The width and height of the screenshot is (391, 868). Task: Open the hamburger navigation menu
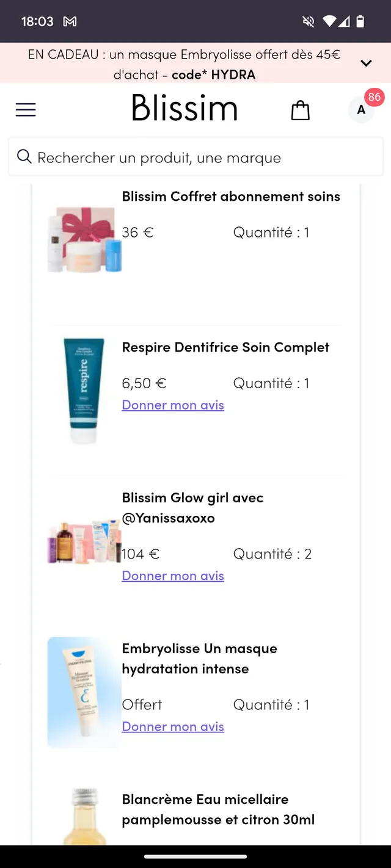click(26, 110)
